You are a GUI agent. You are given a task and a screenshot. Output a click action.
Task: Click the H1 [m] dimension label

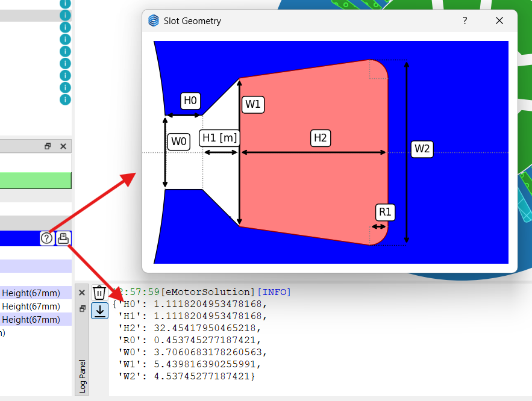(x=219, y=138)
